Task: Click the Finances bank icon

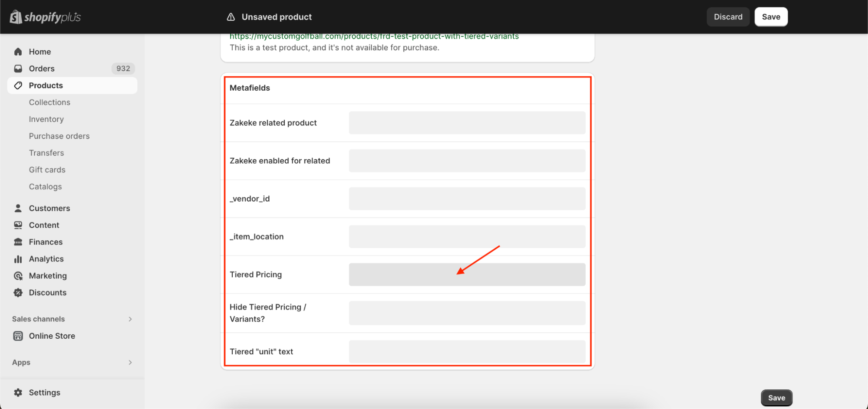Action: [18, 242]
